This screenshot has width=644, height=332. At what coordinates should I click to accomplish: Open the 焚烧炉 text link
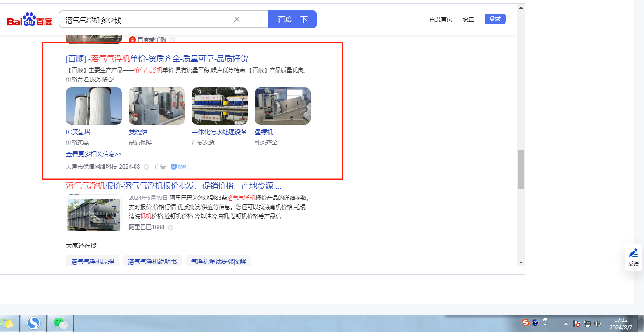[138, 132]
